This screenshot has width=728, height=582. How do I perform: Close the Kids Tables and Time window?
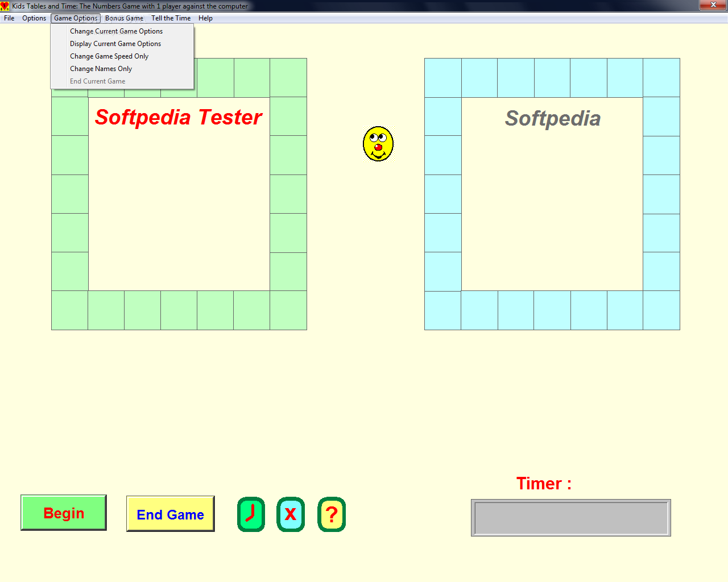(x=713, y=5)
